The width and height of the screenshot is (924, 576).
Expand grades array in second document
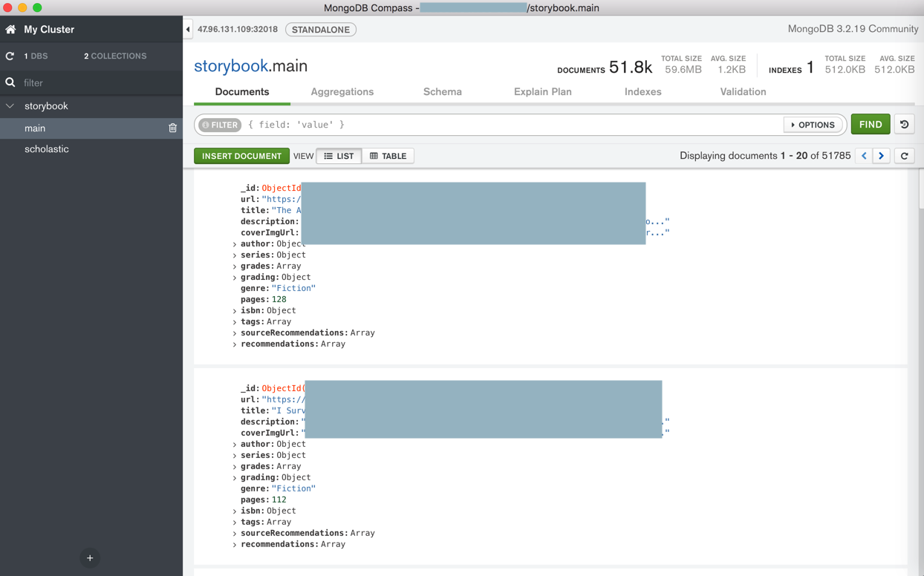click(x=235, y=467)
